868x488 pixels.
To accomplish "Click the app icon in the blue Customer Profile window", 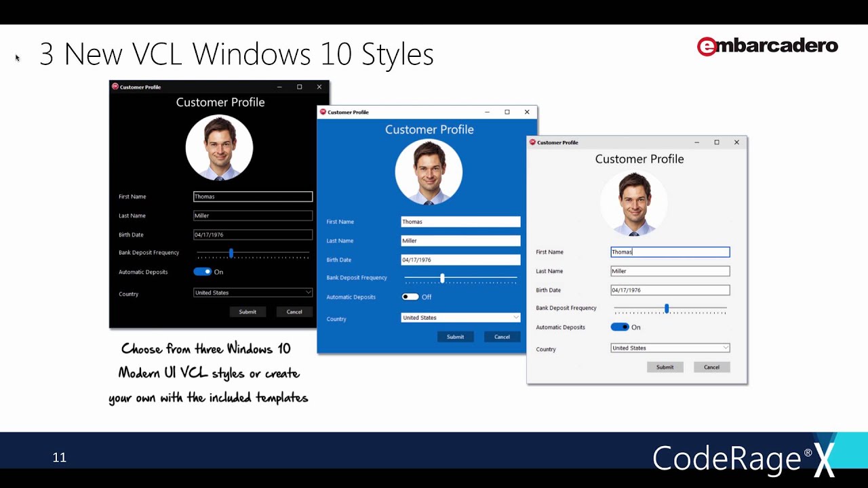I will [x=323, y=112].
